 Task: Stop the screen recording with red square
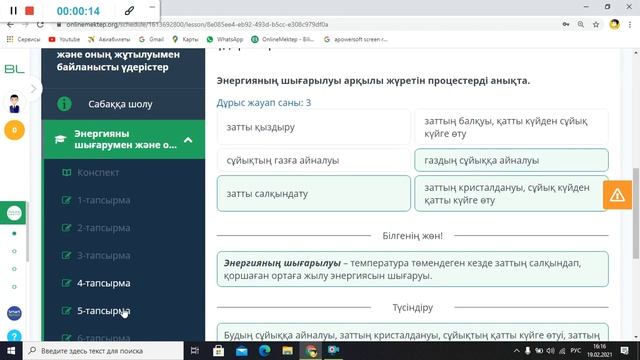pyautogui.click(x=29, y=11)
